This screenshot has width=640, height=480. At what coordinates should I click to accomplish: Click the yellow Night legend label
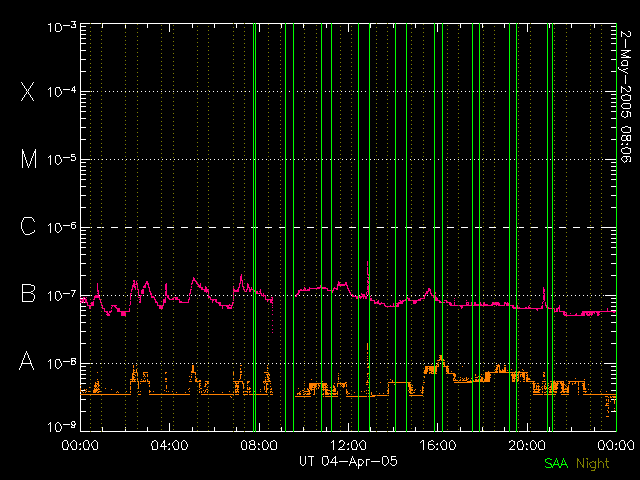point(593,464)
